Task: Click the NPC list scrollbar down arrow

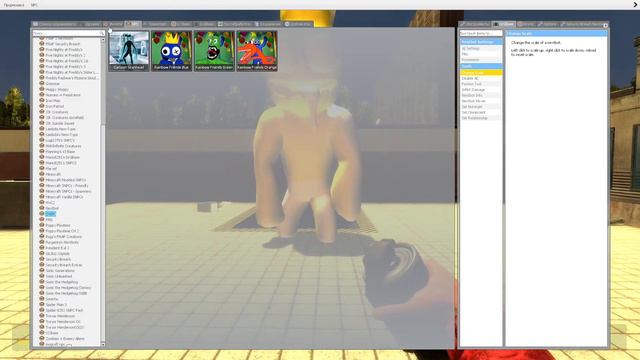Action: [x=103, y=344]
